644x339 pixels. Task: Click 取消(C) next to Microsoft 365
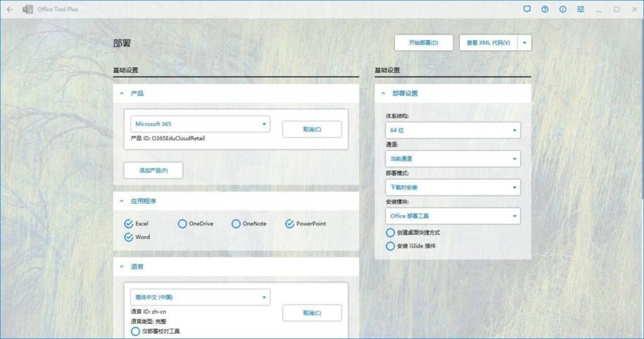coord(312,130)
